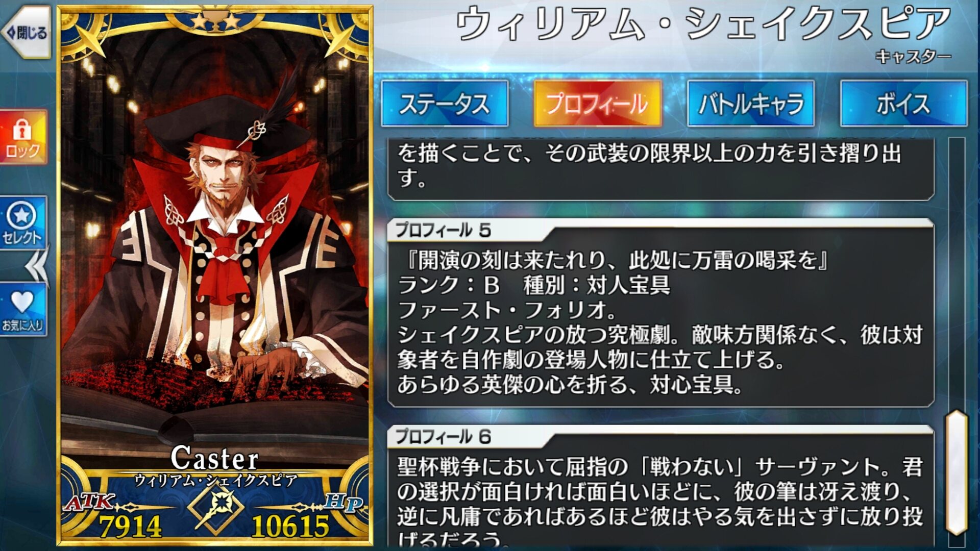Click the プロフィール 6 section header
This screenshot has height=551, width=980.
[x=443, y=436]
